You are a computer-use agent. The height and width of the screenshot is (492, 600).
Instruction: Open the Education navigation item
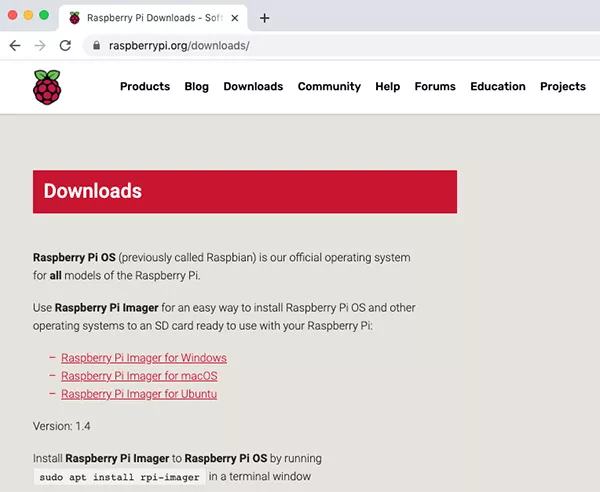tap(498, 87)
